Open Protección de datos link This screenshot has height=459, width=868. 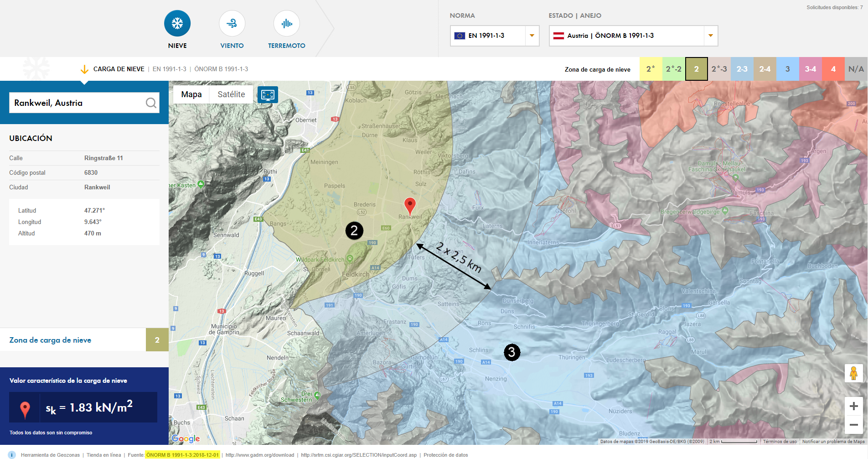446,455
